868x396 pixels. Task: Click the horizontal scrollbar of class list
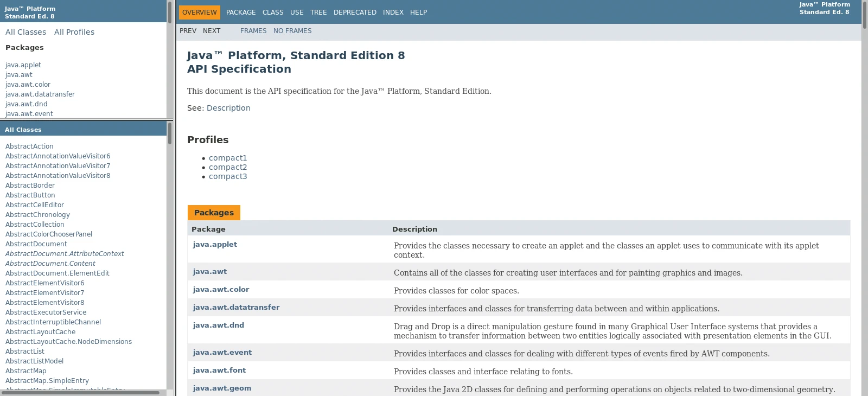(x=80, y=392)
